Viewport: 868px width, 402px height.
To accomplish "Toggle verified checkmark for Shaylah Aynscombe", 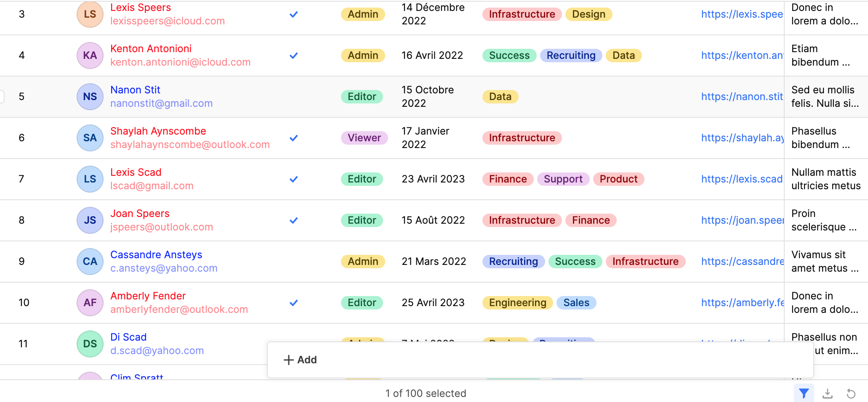I will coord(294,138).
